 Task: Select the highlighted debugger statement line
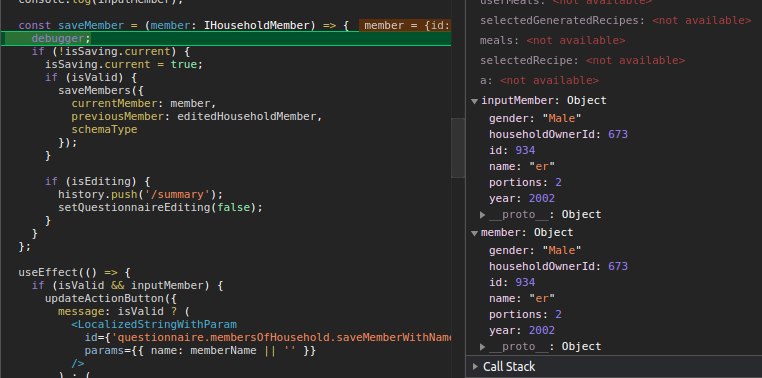(x=225, y=38)
